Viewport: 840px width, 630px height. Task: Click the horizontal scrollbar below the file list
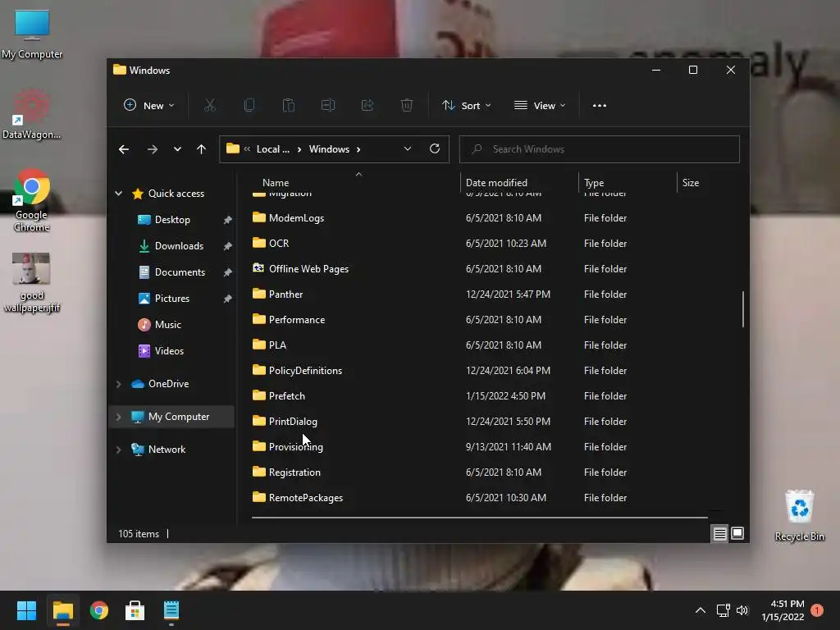[479, 518]
